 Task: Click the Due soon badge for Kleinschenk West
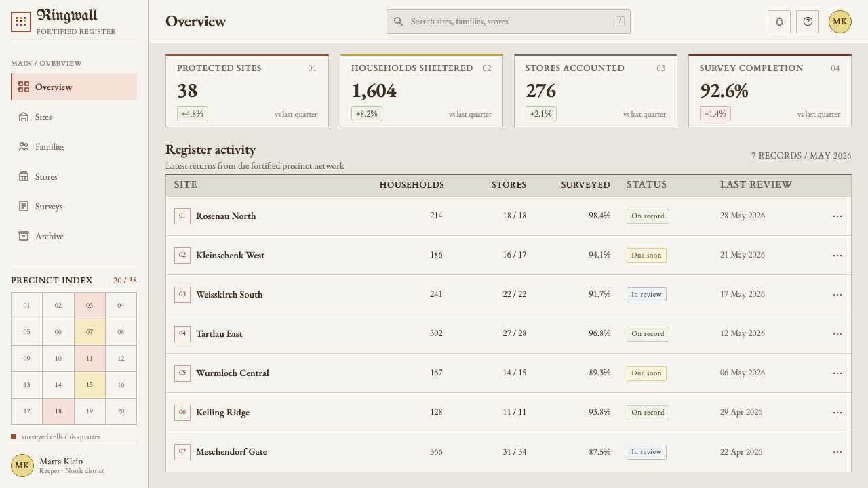coord(646,256)
